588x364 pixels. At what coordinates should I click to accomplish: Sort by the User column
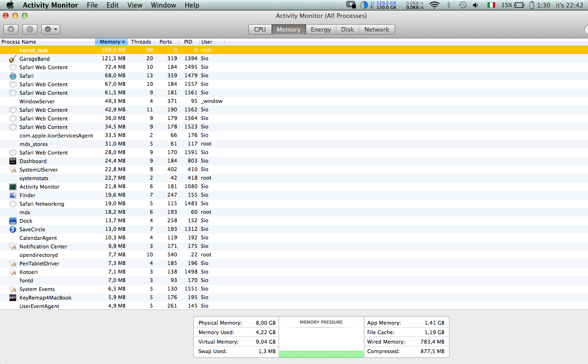(212, 42)
